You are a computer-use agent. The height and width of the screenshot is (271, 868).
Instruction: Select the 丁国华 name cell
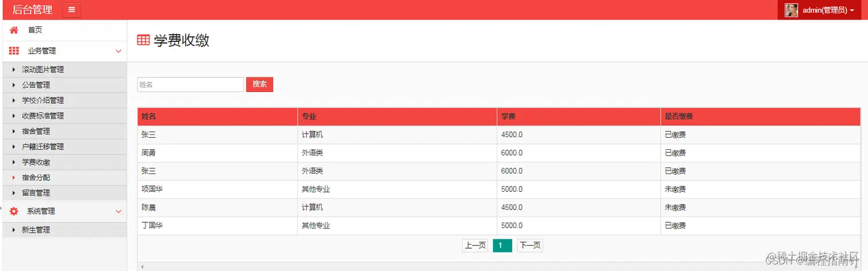[218, 226]
